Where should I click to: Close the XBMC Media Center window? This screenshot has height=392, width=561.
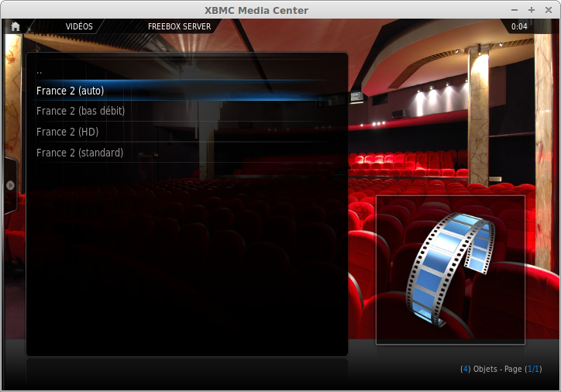[548, 10]
